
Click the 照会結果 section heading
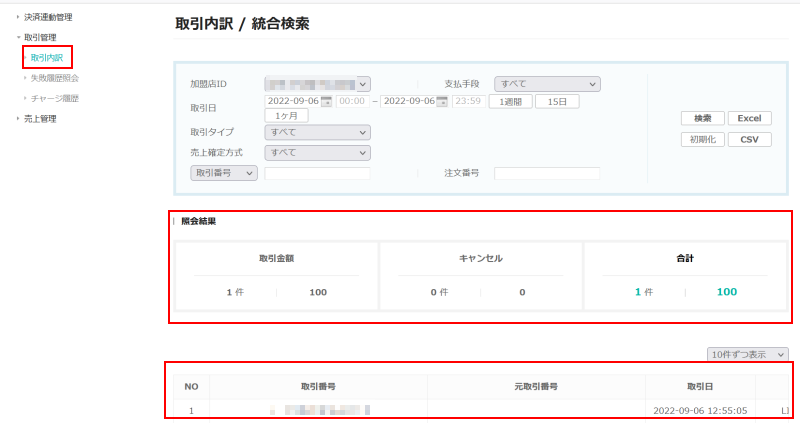[198, 221]
